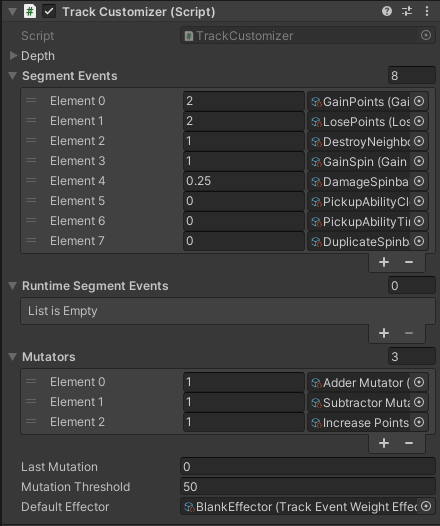This screenshot has height=526, width=440.
Task: Click the Last Mutation label
Action: [x=59, y=467]
